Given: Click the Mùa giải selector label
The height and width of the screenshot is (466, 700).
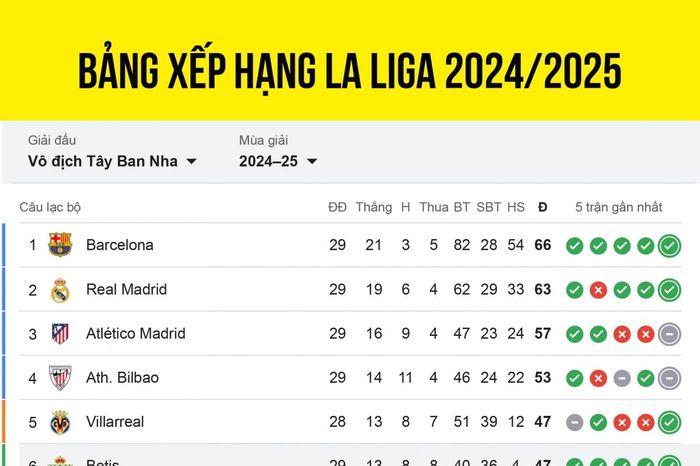Looking at the screenshot, I should tap(263, 140).
